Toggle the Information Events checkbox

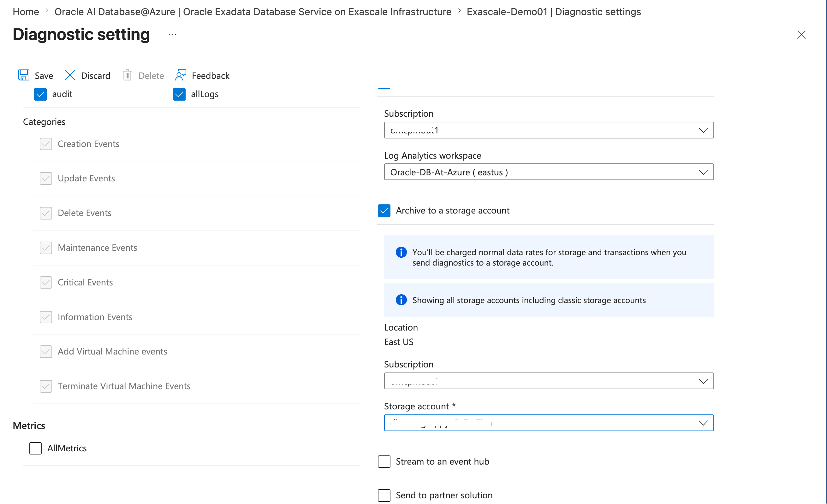(x=46, y=317)
